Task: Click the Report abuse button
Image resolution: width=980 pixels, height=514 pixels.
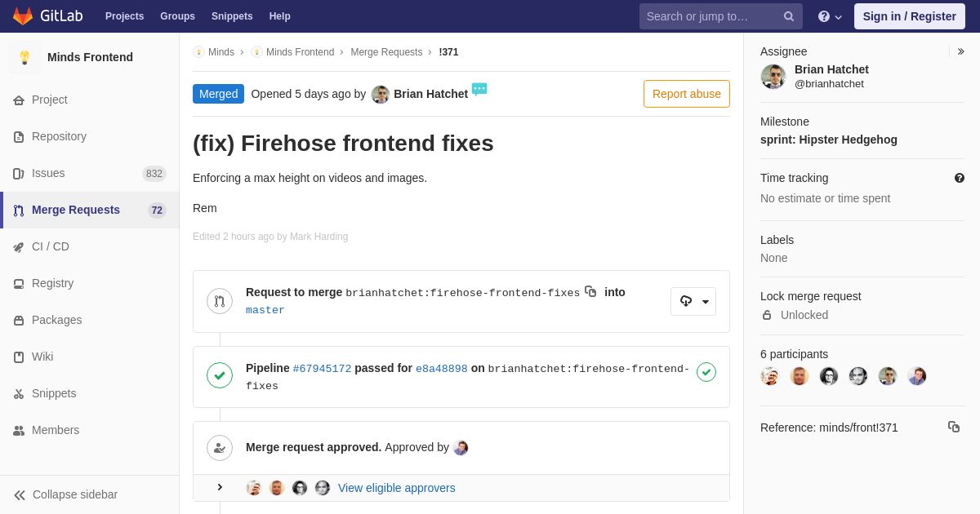Action: pos(687,94)
